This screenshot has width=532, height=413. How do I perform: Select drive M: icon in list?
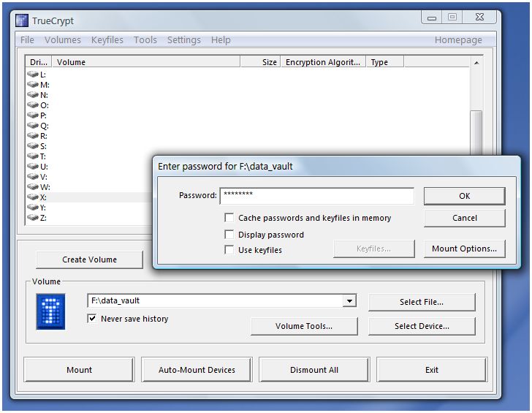click(33, 85)
